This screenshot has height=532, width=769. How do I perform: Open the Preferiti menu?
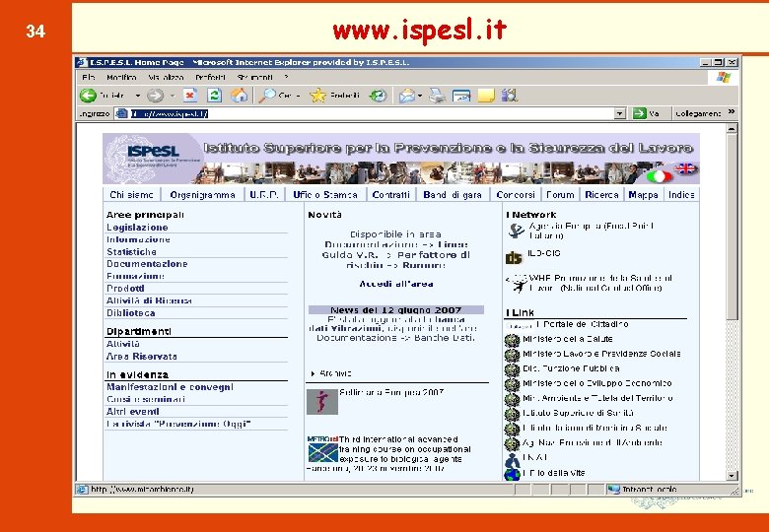(x=210, y=78)
